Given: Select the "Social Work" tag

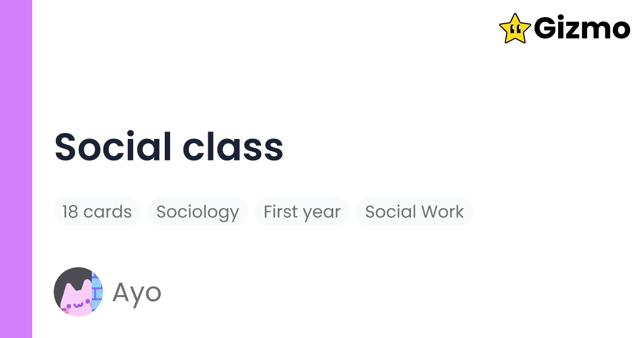Looking at the screenshot, I should coord(414,211).
